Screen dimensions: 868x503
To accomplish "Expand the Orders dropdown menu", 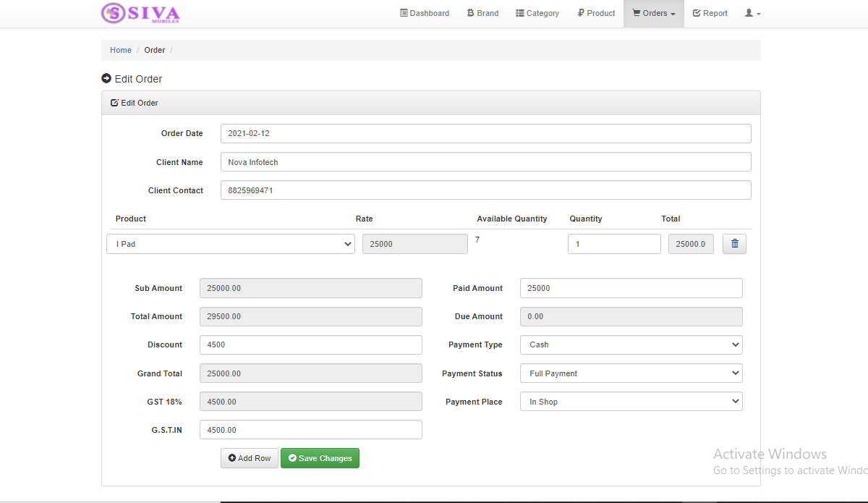I will click(x=654, y=13).
